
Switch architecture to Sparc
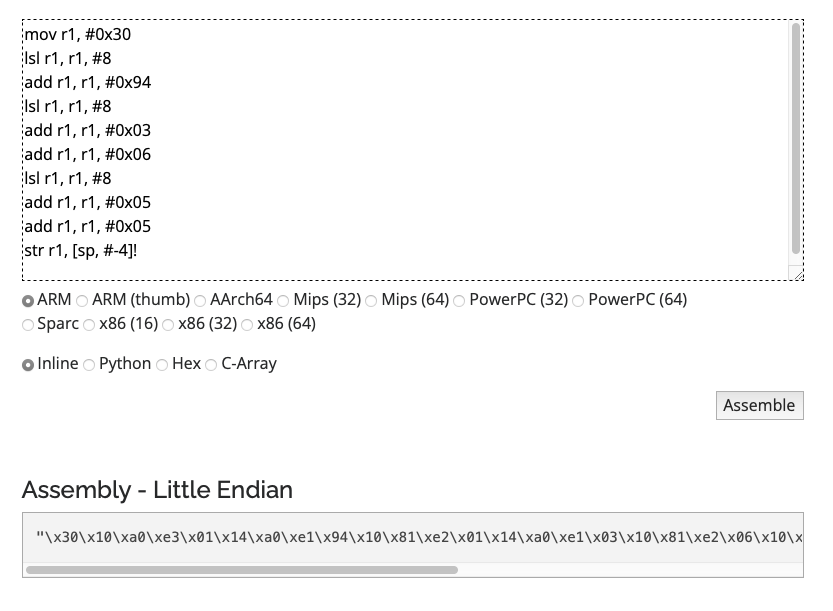28,325
